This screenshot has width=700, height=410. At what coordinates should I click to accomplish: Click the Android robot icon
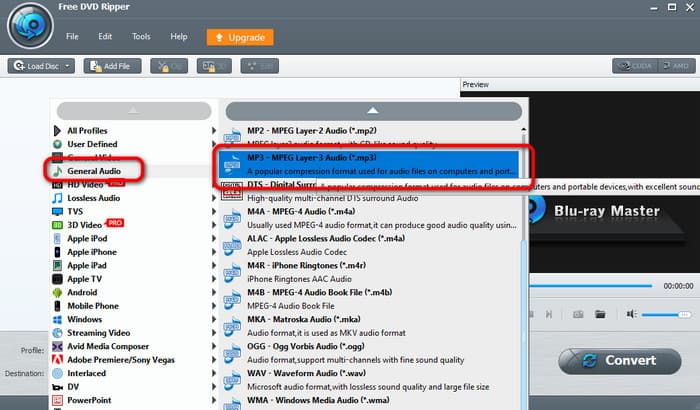click(57, 293)
